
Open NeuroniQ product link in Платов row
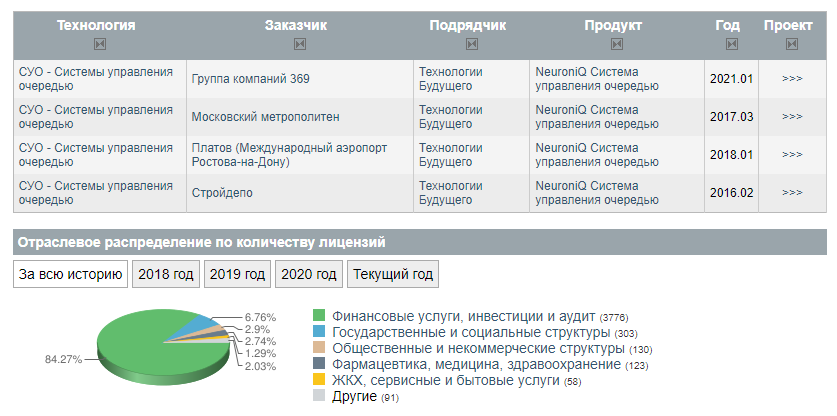click(597, 155)
